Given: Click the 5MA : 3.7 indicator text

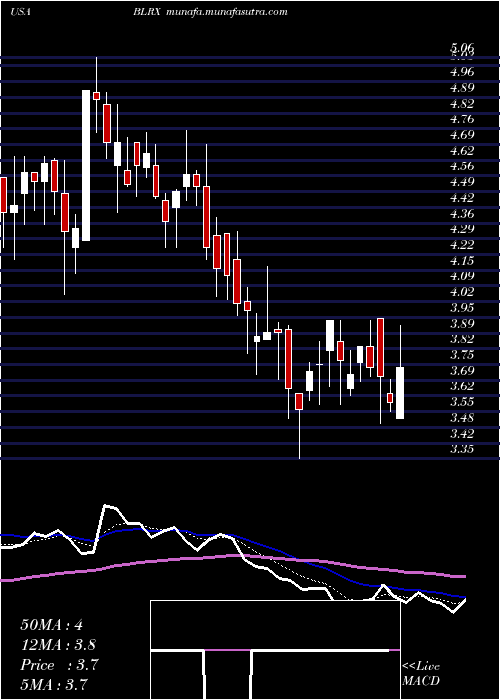Looking at the screenshot, I should (54, 684).
